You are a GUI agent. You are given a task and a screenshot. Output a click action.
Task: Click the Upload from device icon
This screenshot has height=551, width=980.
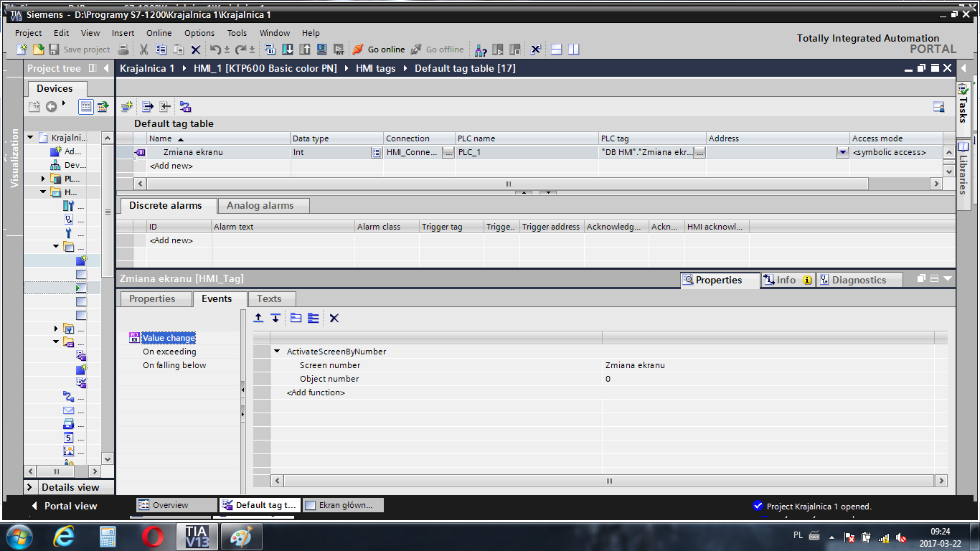pos(305,50)
